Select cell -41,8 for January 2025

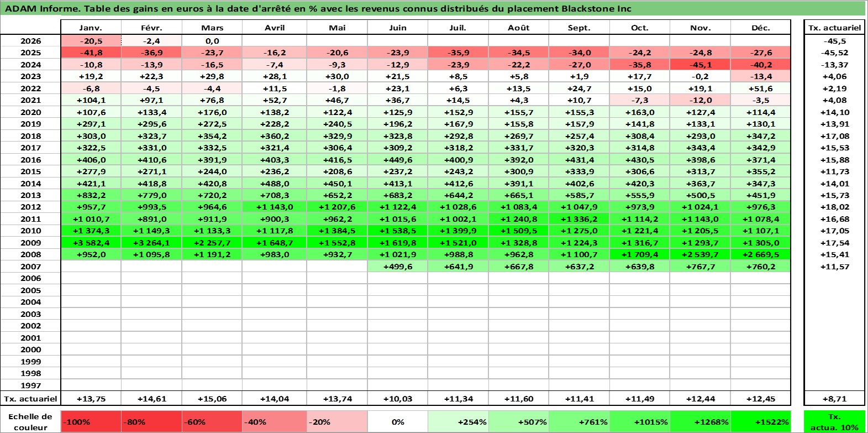point(91,53)
